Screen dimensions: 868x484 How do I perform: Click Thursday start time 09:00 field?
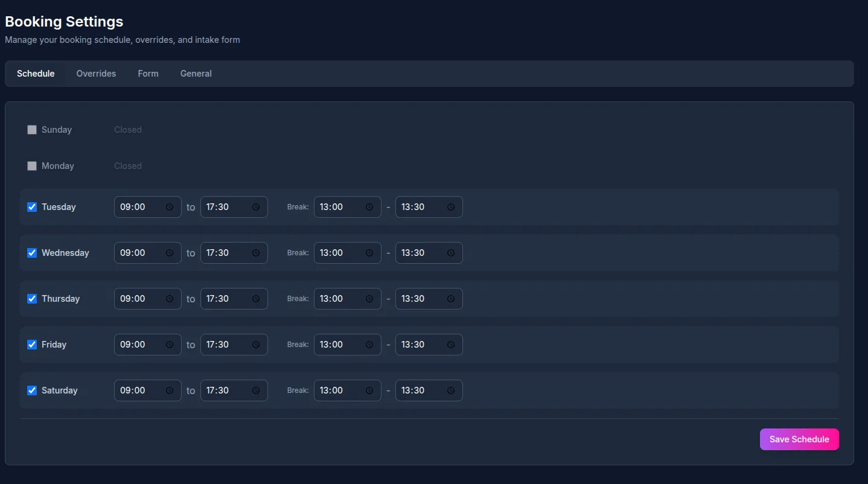pyautogui.click(x=139, y=299)
